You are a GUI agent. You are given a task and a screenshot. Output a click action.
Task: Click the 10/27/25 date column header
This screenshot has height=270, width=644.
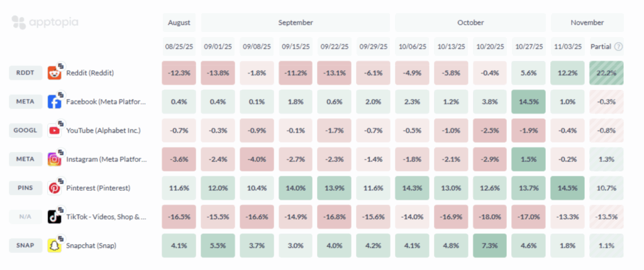528,46
